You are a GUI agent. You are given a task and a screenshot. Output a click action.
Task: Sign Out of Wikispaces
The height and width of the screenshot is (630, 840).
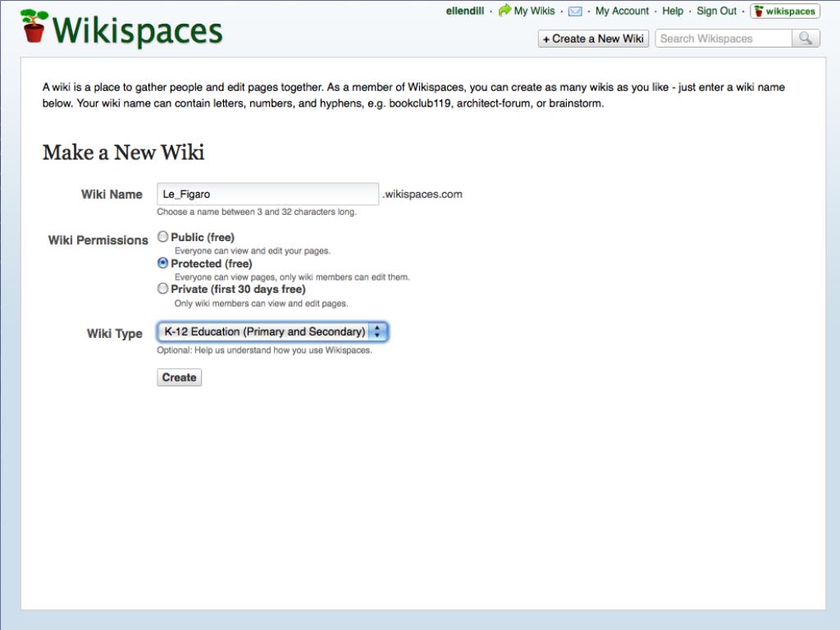(716, 11)
